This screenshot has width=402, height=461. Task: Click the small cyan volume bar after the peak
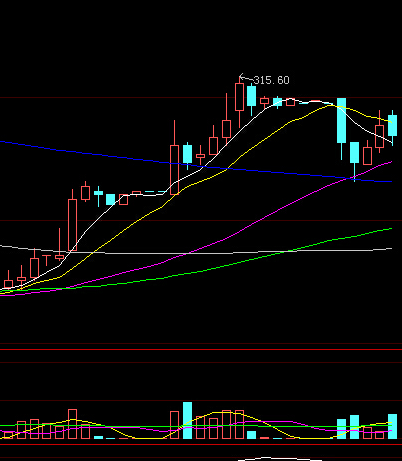click(252, 435)
